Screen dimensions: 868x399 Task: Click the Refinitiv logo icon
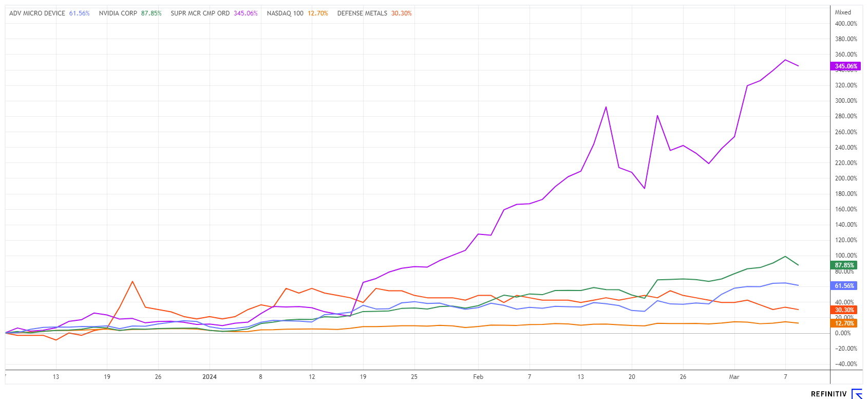coord(857,394)
